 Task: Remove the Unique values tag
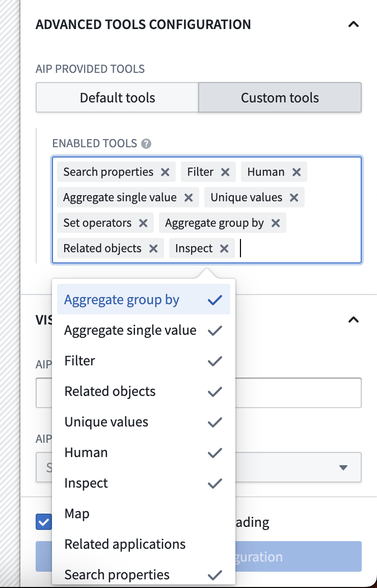click(x=294, y=198)
